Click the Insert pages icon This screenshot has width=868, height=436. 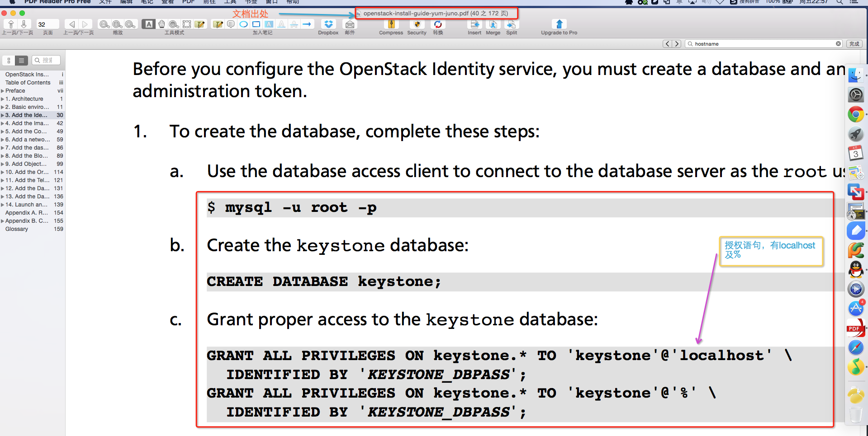pyautogui.click(x=474, y=24)
